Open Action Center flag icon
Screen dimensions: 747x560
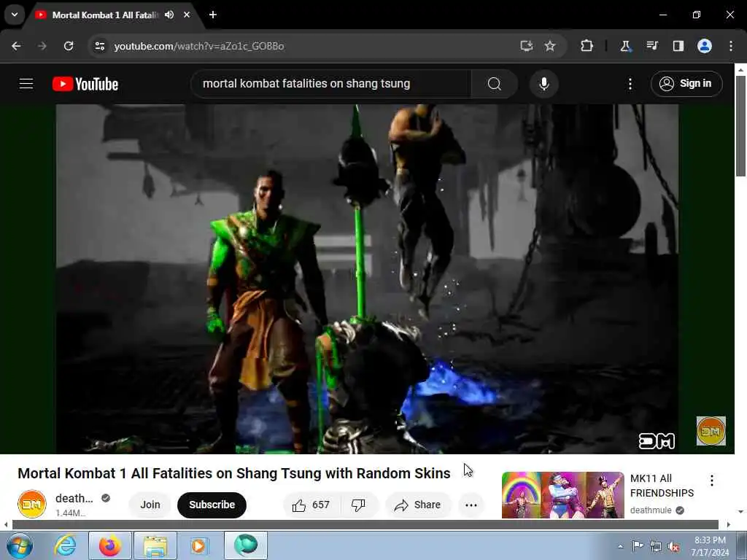pos(638,545)
